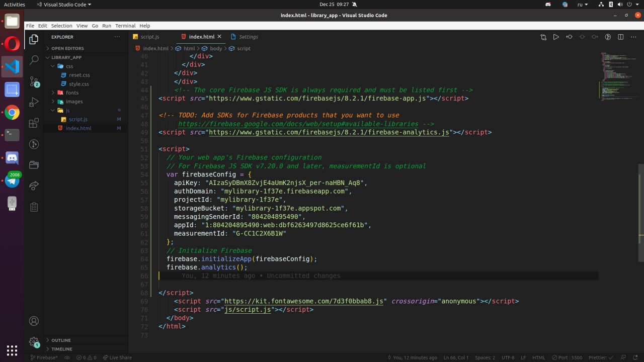The image size is (644, 362).
Task: Open the Help menu
Action: point(145,26)
